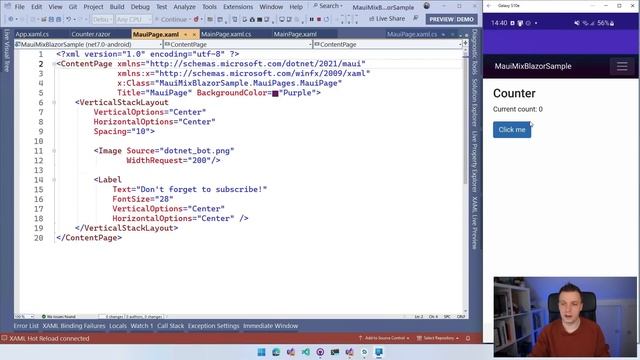
Task: Click the editor vertical scrollbar thumb
Action: (x=465, y=120)
